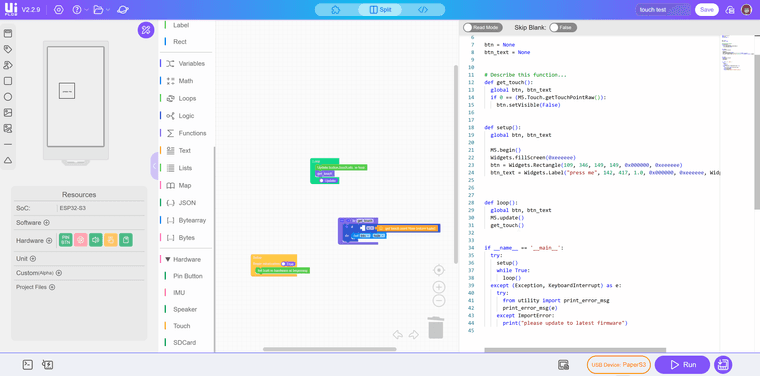The height and width of the screenshot is (376, 760).
Task: Toggle Read Mode switch
Action: coord(483,28)
